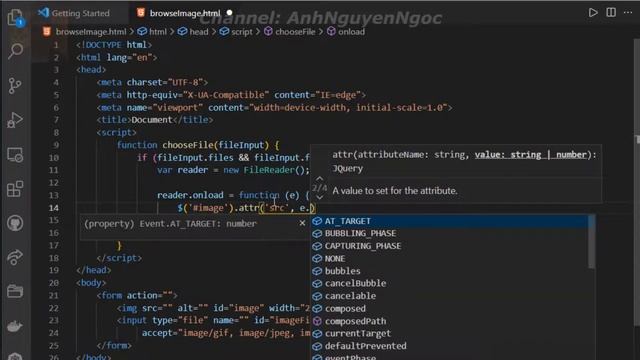Click the head breadcrumb item

(x=199, y=31)
